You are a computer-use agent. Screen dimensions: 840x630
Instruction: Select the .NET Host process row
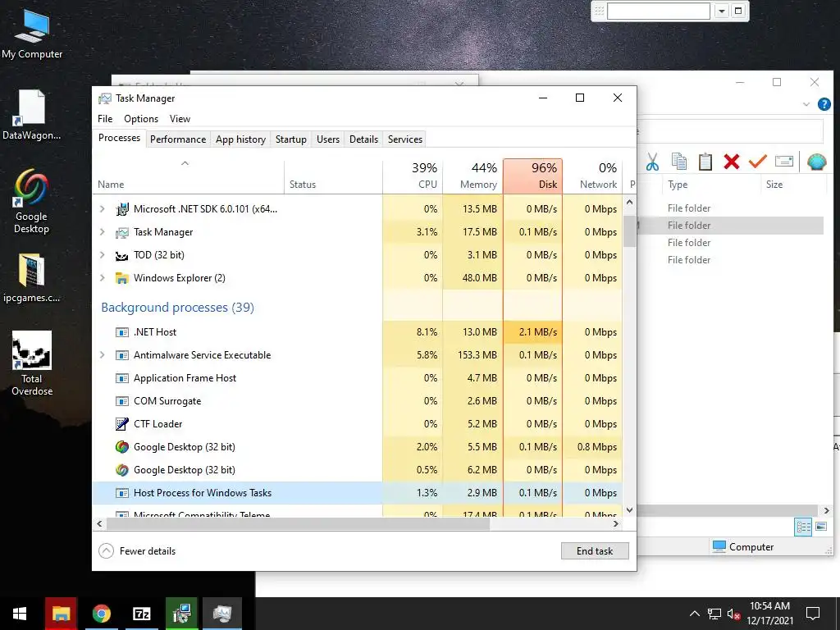pos(358,332)
